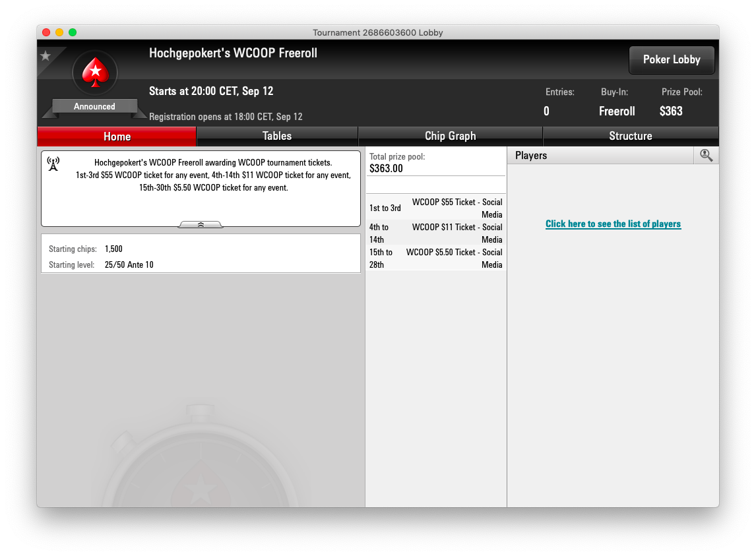
Task: Click the Starting level 25/50 Ante 10
Action: click(129, 264)
